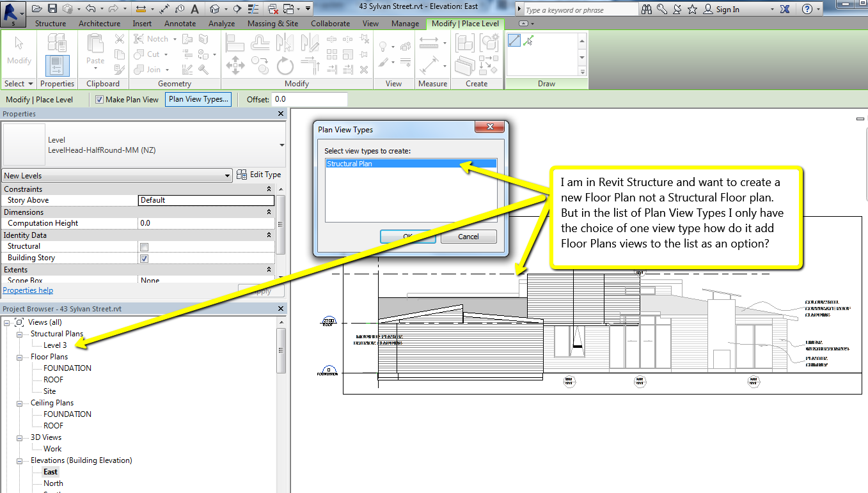Viewport: 868px width, 493px height.
Task: Click the Open folder icon in quick access toolbar
Action: (37, 9)
